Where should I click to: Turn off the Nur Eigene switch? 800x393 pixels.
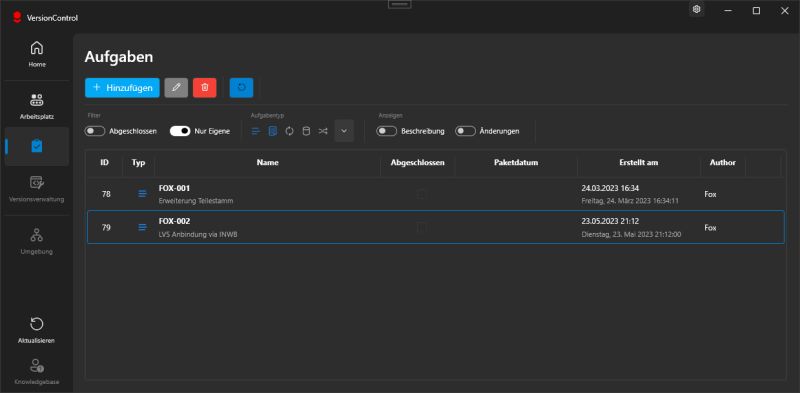pos(180,131)
